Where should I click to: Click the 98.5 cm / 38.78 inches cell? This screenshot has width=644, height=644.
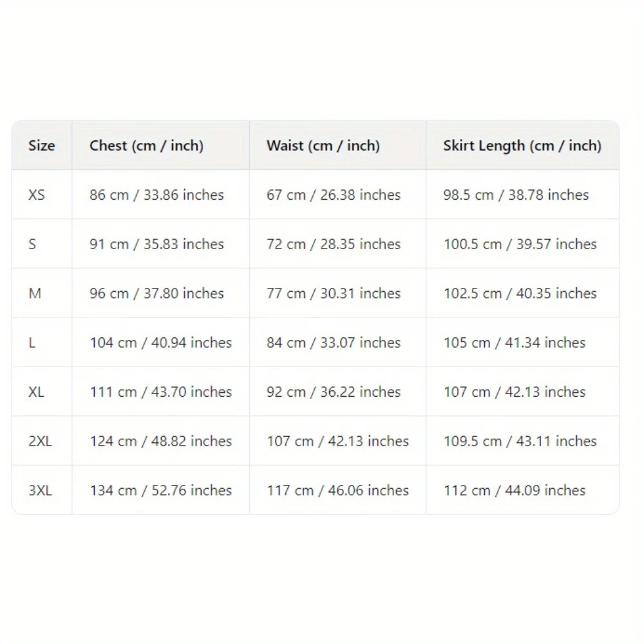[x=516, y=194]
